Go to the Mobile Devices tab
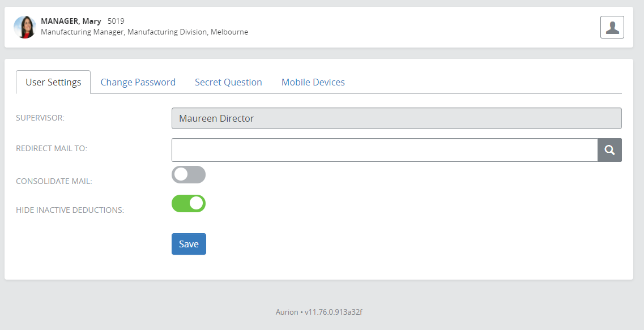This screenshot has height=330, width=644. pyautogui.click(x=313, y=82)
